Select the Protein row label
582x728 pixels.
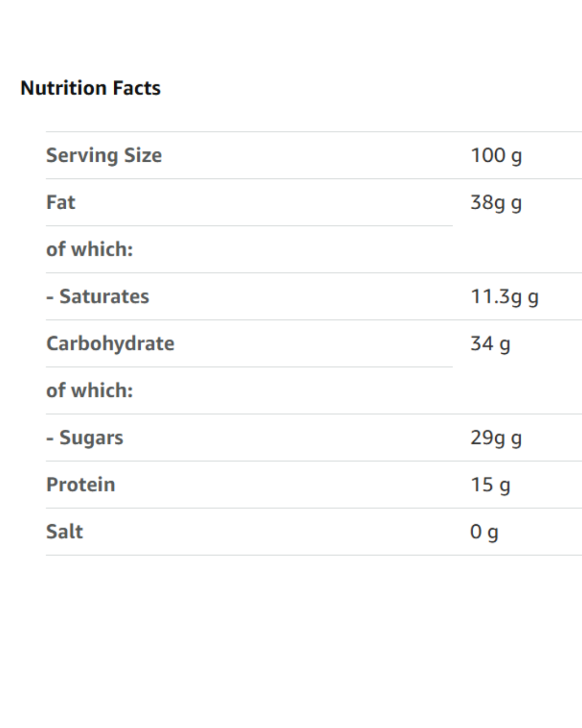81,485
